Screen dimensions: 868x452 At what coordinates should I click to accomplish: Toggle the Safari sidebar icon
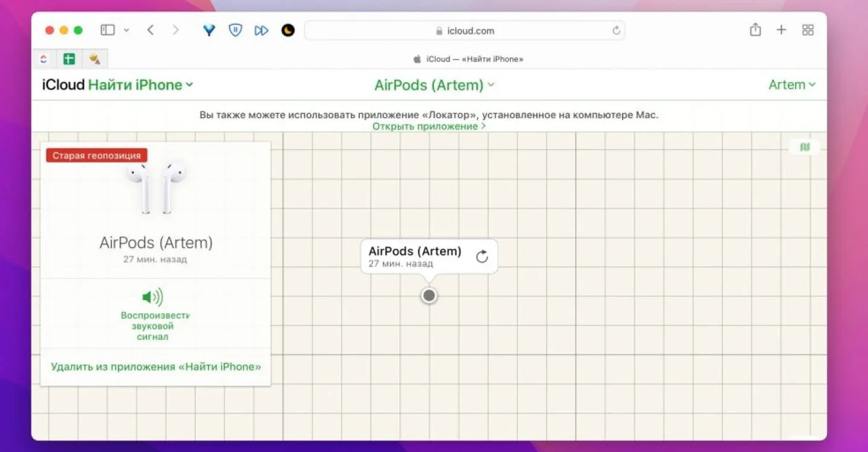click(x=108, y=30)
